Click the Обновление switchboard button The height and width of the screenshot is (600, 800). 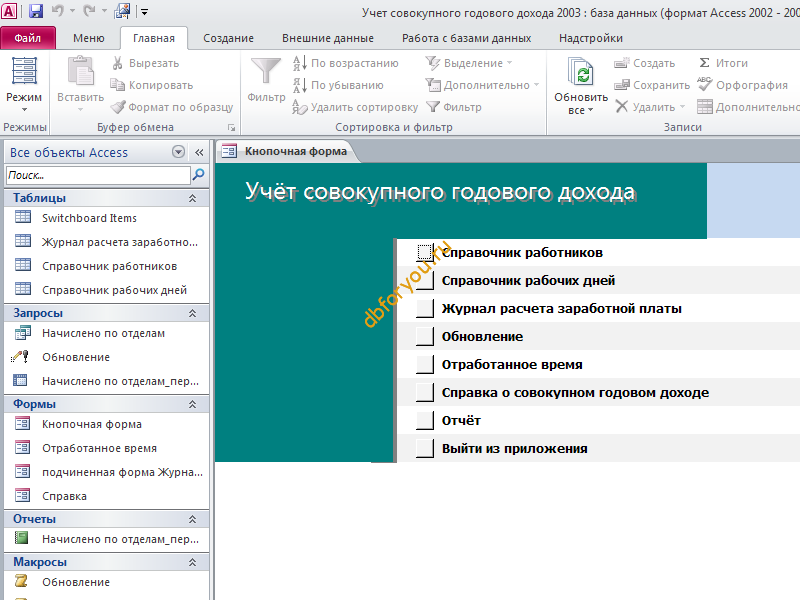[425, 336]
